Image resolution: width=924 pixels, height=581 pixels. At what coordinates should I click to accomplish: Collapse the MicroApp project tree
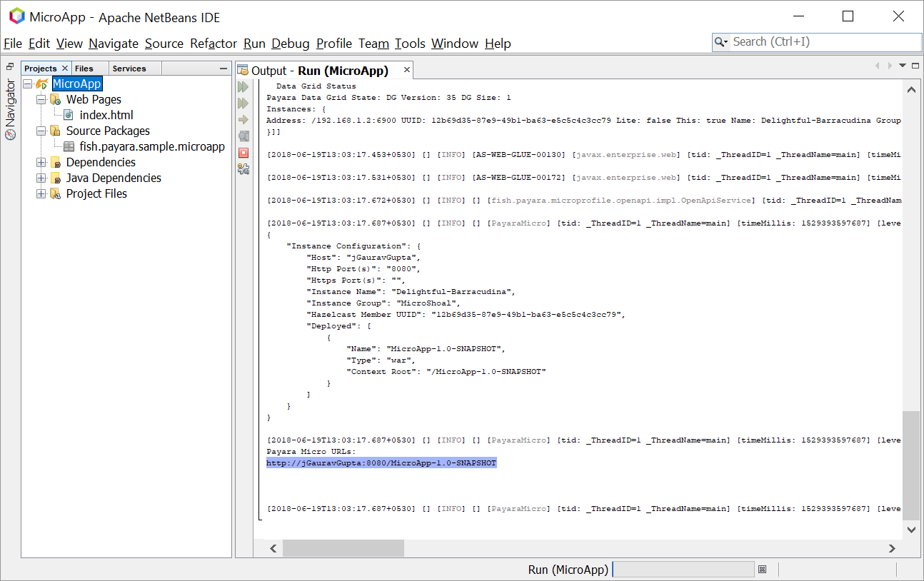(26, 83)
